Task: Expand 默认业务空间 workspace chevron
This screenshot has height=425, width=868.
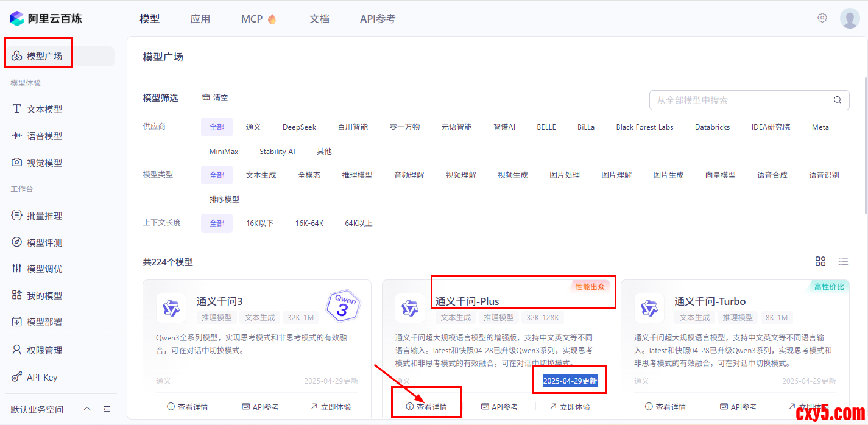Action: (x=86, y=409)
